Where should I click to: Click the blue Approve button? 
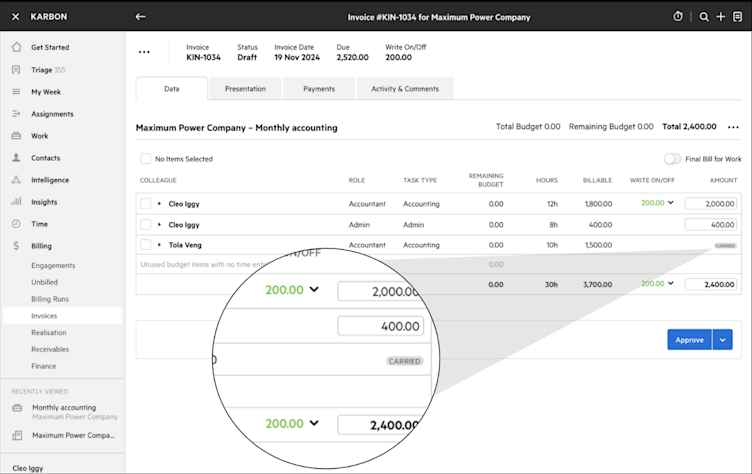coord(689,340)
